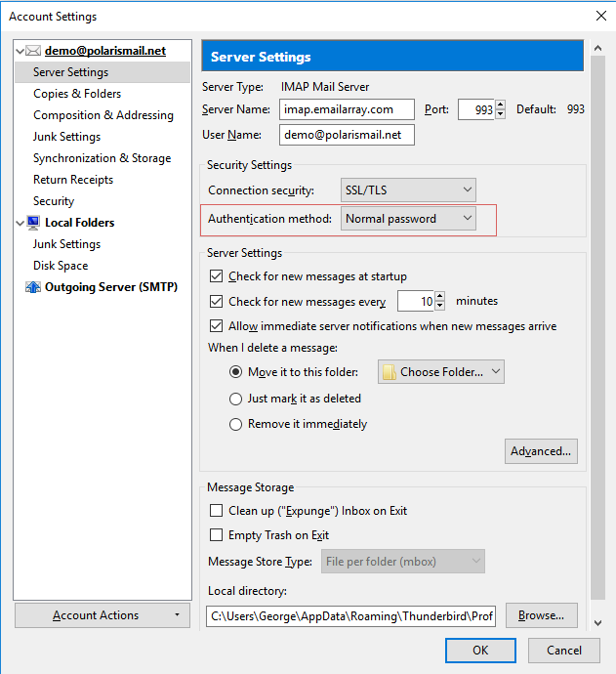The height and width of the screenshot is (674, 616).
Task: Go to Junk Settings under demo account
Action: (x=67, y=137)
